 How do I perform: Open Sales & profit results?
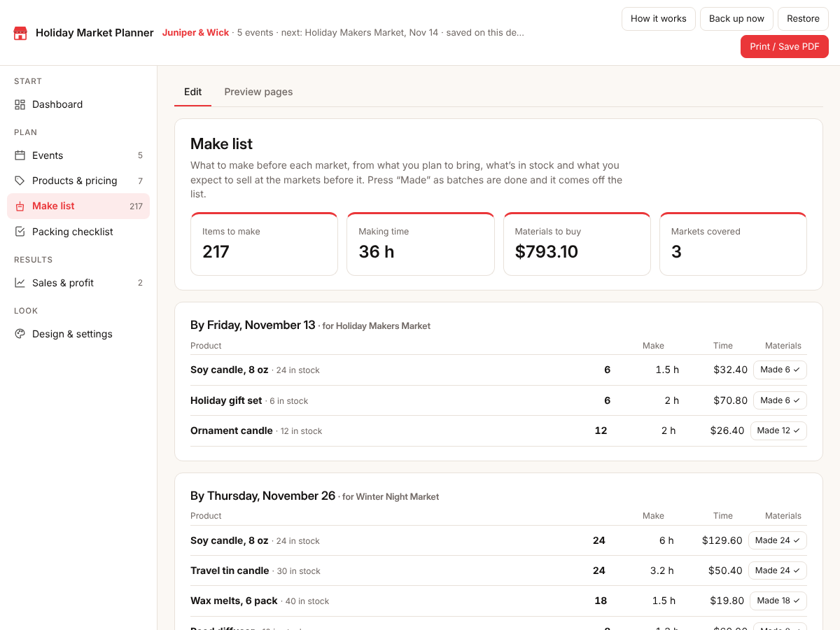(78, 283)
